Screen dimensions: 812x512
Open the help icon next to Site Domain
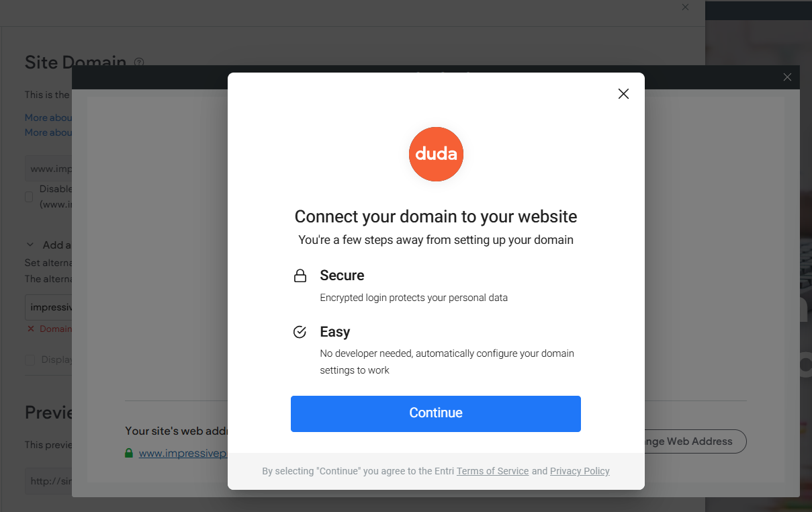139,62
